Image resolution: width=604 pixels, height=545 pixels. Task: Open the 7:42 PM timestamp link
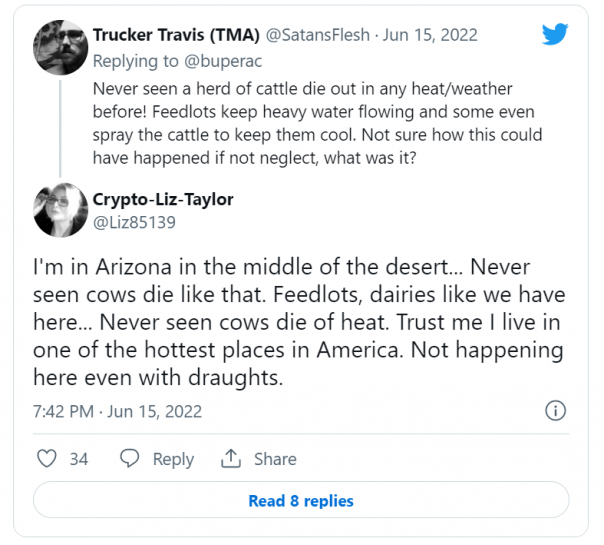click(63, 411)
